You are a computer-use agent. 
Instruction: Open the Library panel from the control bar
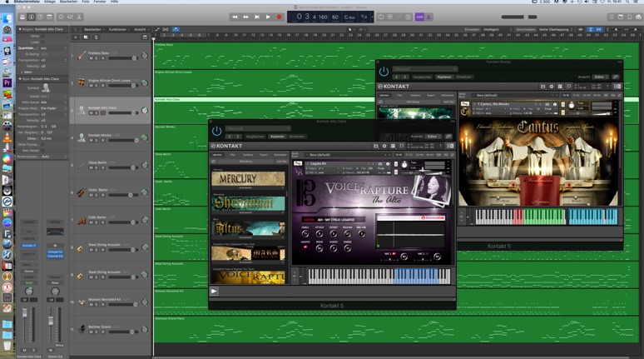pyautogui.click(x=22, y=17)
